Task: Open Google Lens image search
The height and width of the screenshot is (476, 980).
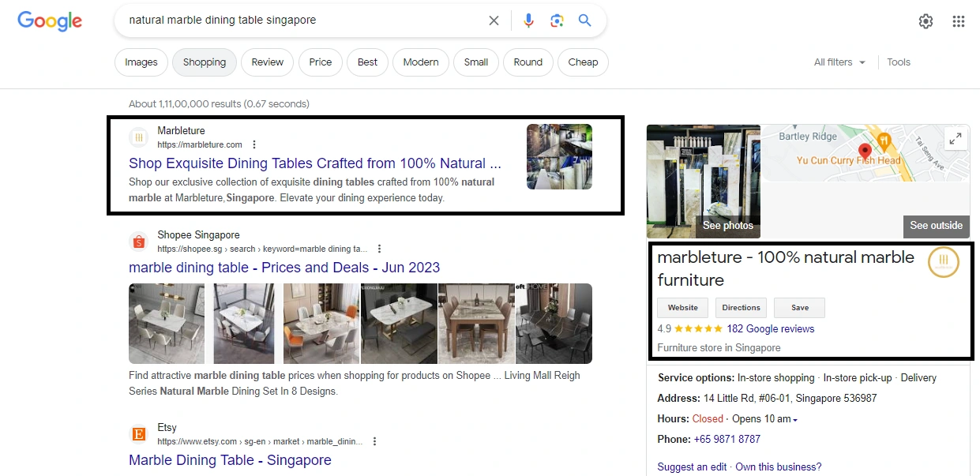Action: [x=557, y=21]
